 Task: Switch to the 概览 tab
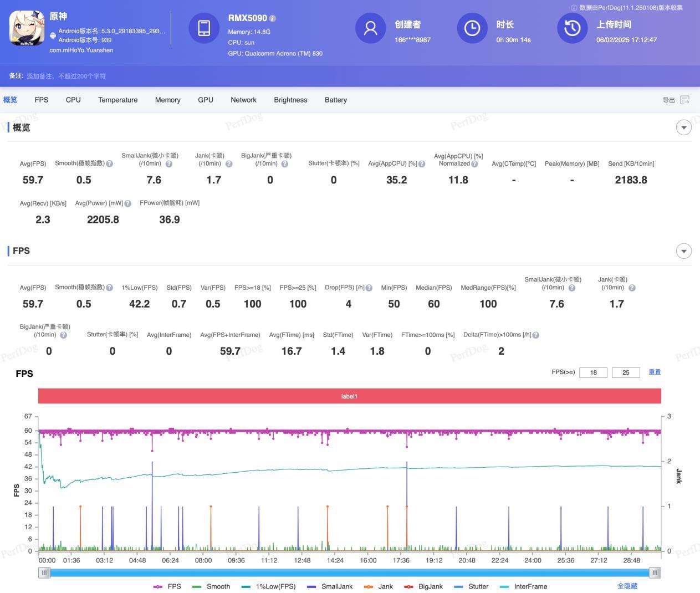[10, 100]
